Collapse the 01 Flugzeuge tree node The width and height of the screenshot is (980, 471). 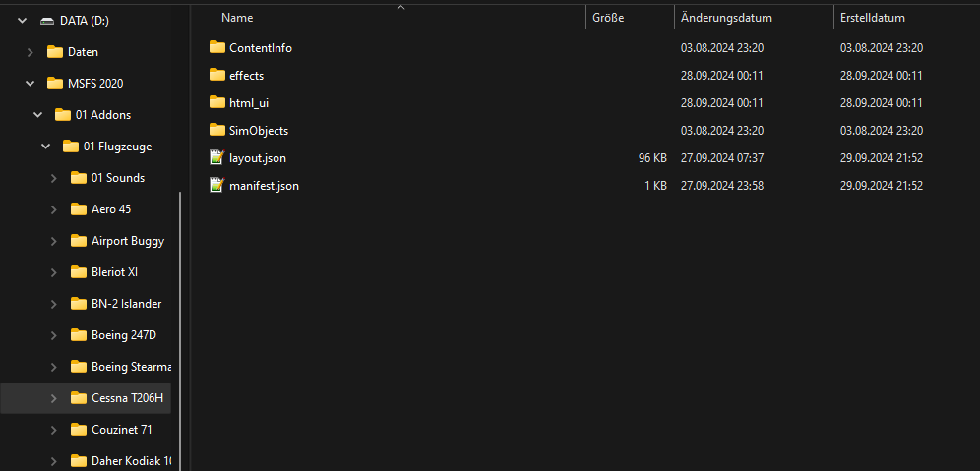click(x=45, y=147)
